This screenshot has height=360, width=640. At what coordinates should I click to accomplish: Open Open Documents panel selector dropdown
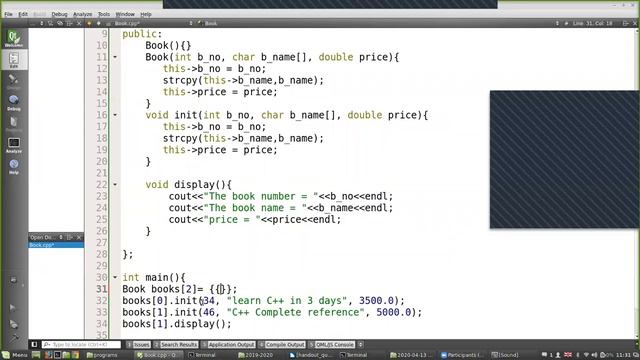(x=61, y=237)
